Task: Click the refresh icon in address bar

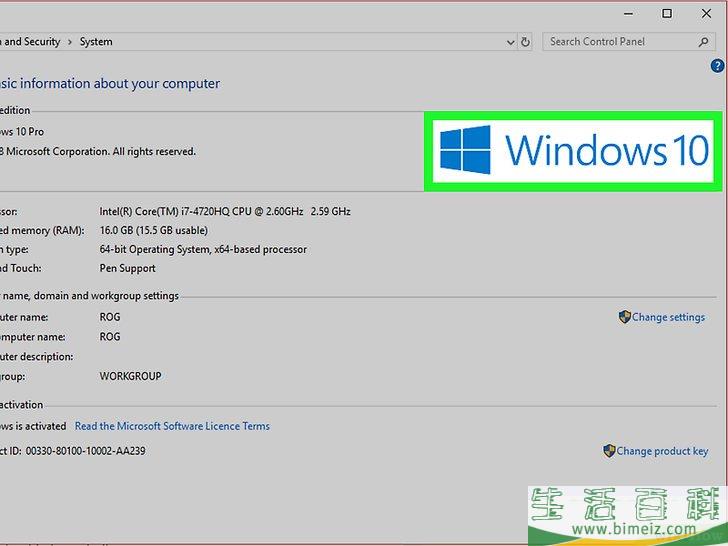Action: pos(525,42)
